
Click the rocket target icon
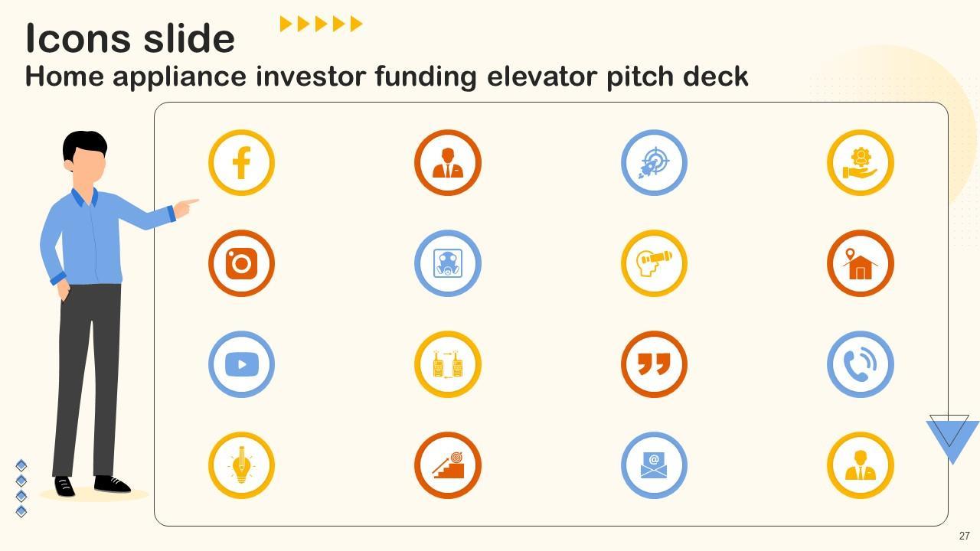654,163
